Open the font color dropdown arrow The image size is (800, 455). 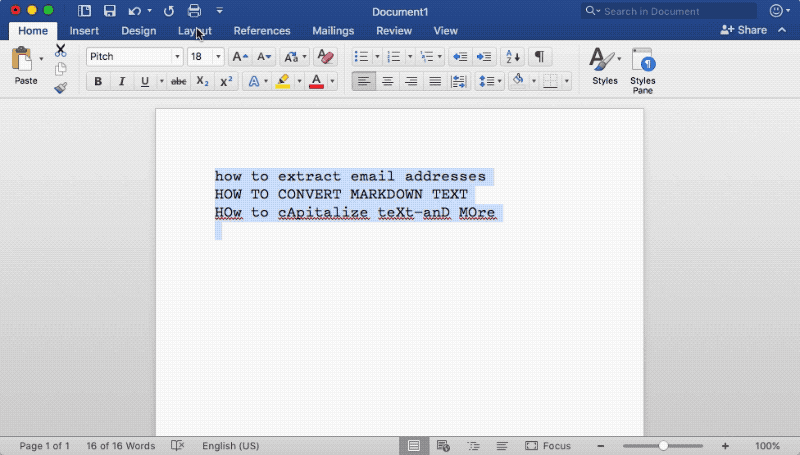(x=332, y=81)
